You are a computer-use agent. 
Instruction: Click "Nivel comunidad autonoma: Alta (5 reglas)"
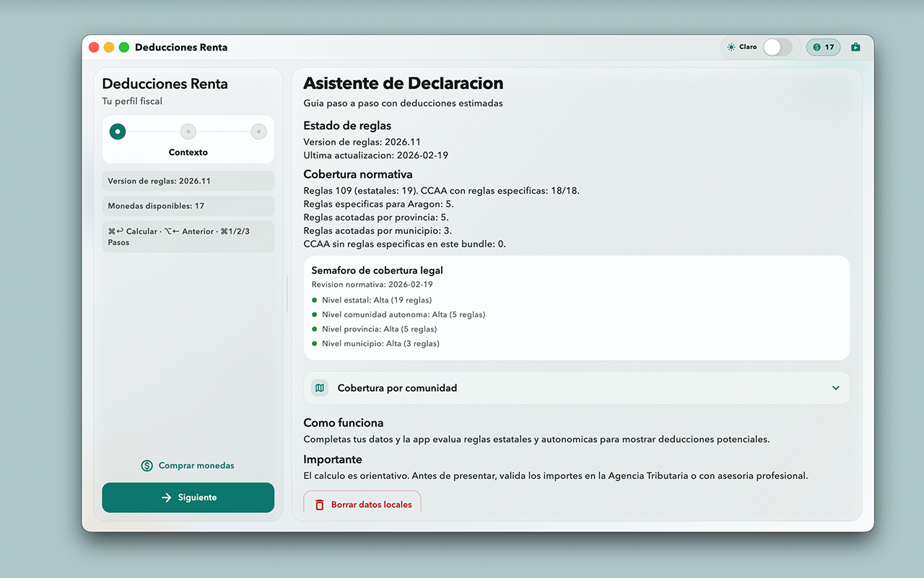[404, 314]
